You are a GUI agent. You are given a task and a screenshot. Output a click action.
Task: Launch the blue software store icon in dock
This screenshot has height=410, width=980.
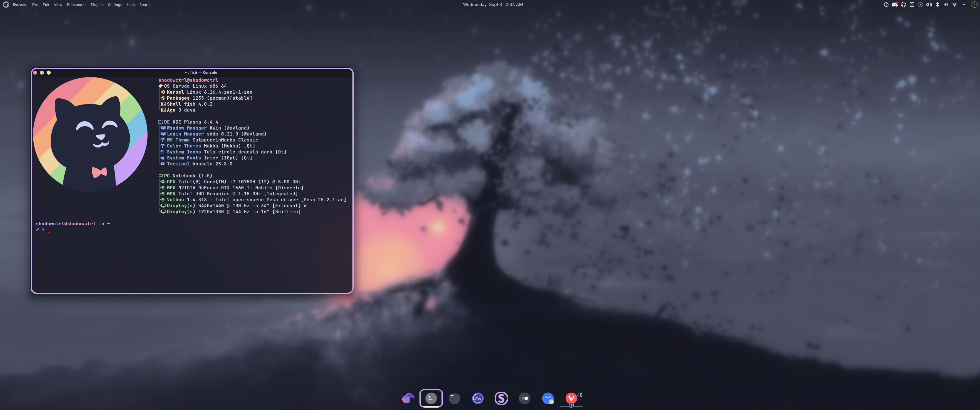tap(548, 398)
